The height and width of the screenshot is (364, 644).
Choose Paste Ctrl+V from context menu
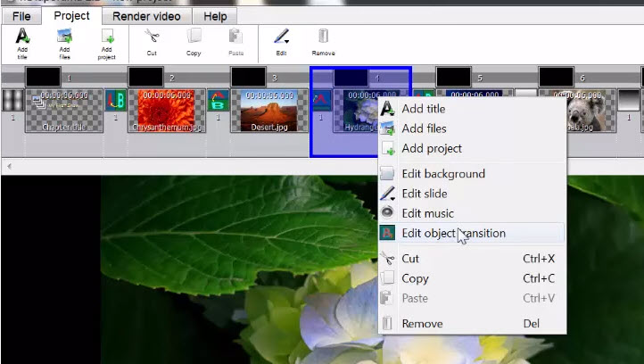[472, 298]
